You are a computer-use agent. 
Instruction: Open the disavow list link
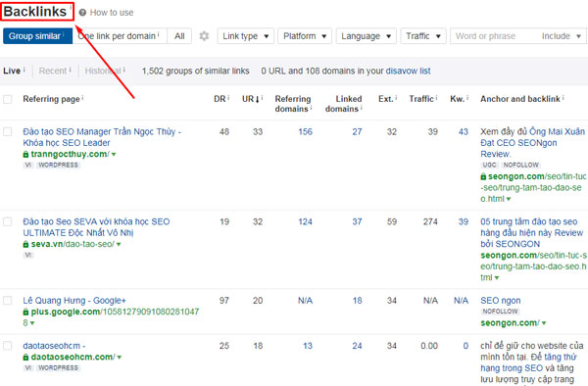coord(408,71)
